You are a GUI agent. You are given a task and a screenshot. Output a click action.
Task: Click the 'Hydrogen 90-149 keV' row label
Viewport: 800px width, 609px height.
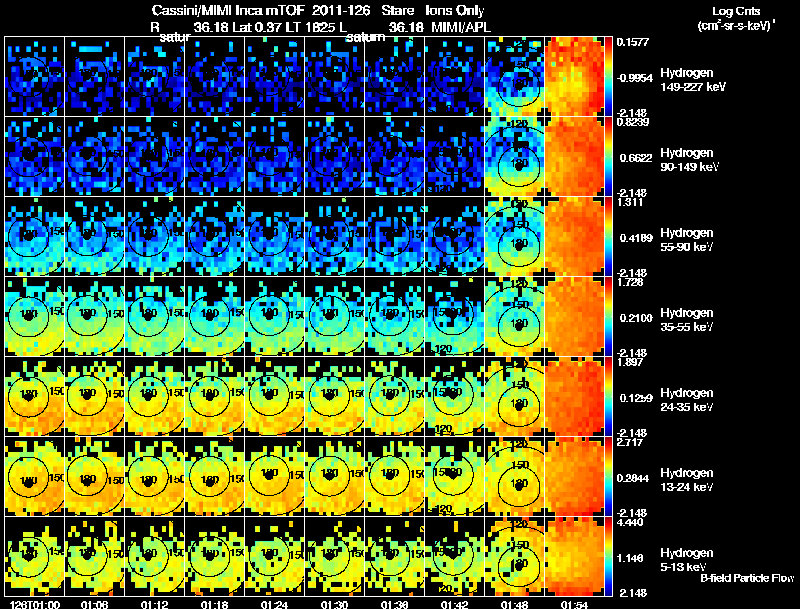click(689, 160)
